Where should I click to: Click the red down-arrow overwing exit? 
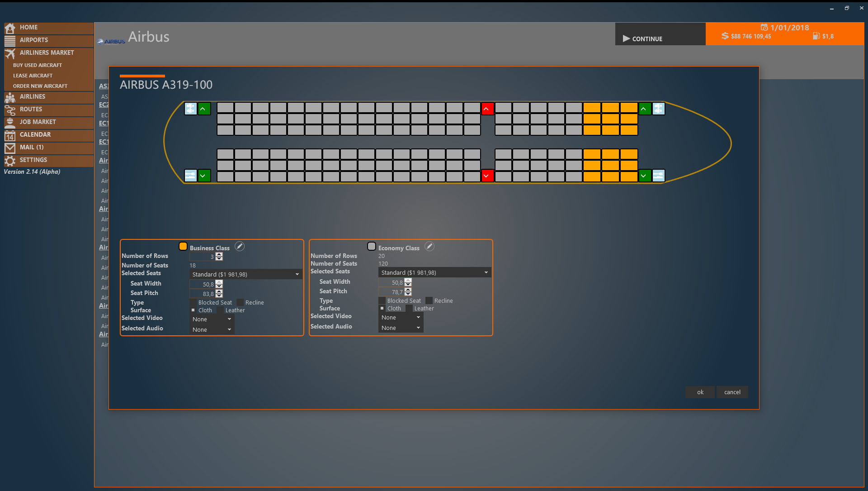[487, 176]
